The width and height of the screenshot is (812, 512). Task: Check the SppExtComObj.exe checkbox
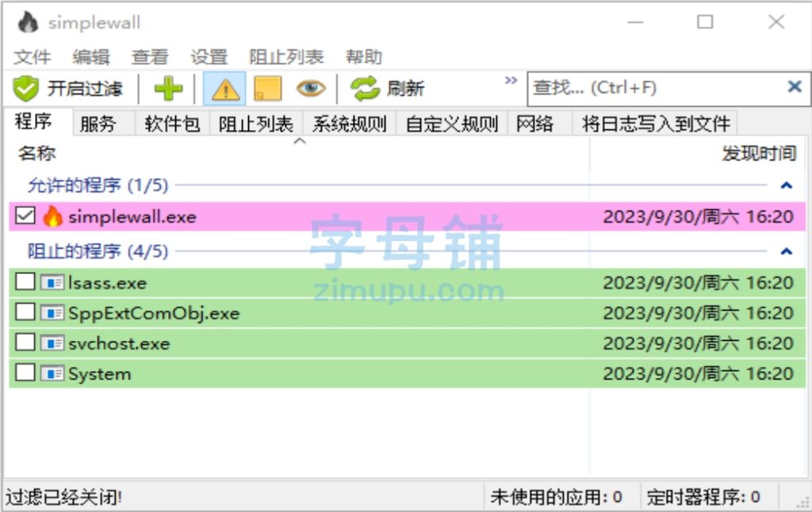(25, 313)
